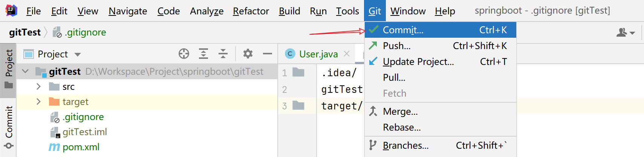Image resolution: width=644 pixels, height=157 pixels.
Task: Collapse the gitTest root folder
Action: pyautogui.click(x=26, y=71)
